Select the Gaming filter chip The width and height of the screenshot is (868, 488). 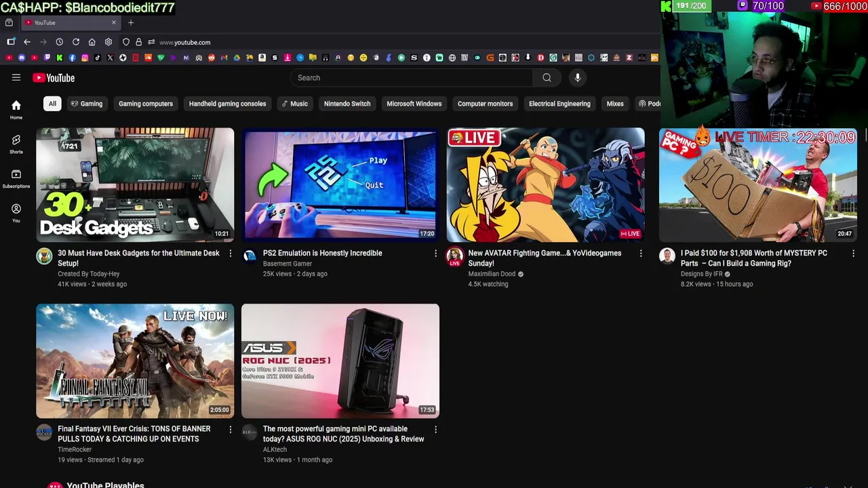click(87, 104)
